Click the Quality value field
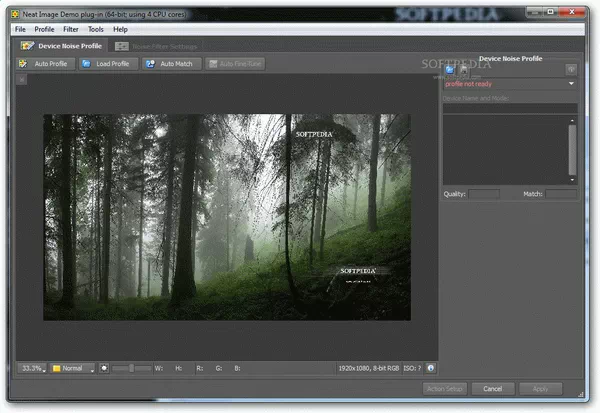This screenshot has width=600, height=413. tap(484, 194)
